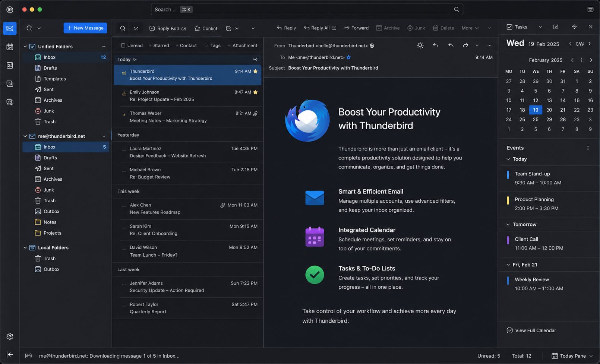The image size is (600, 364).
Task: Click the Forward button in the message toolbar
Action: (356, 28)
